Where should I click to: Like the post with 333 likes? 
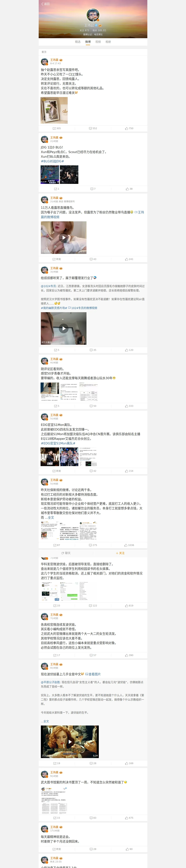point(129,406)
